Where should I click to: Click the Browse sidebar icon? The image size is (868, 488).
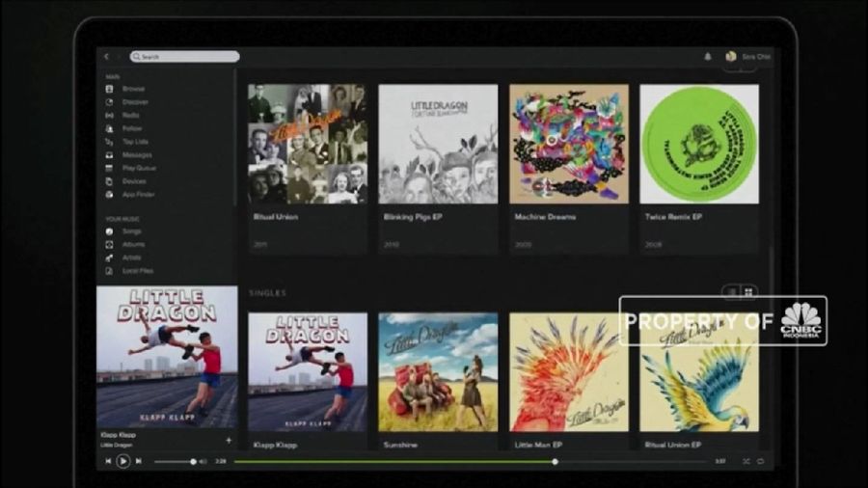point(109,89)
